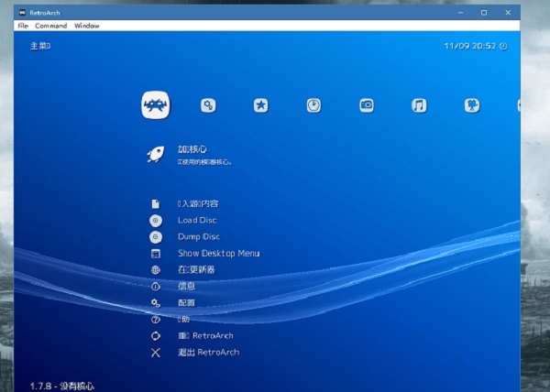Choose Dump Disc from the list
Image resolution: width=550 pixels, height=392 pixels.
[199, 237]
